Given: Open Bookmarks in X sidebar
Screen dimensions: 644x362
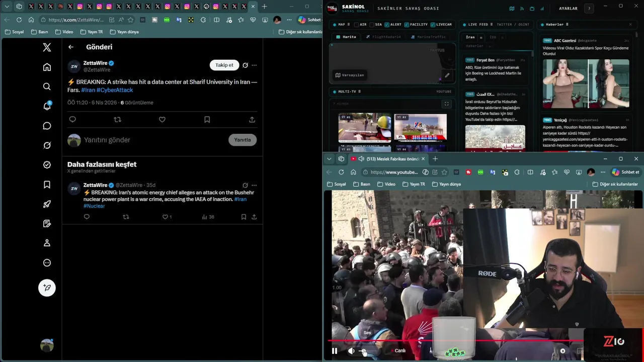Looking at the screenshot, I should click(47, 185).
